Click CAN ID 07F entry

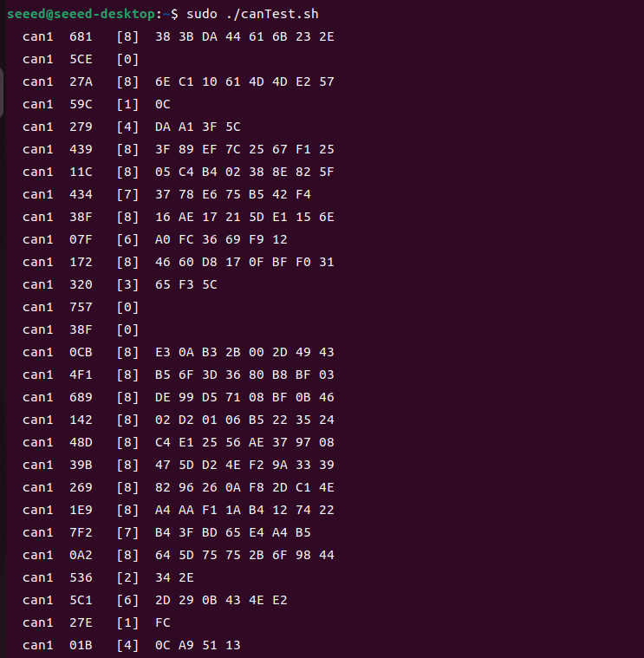tap(81, 239)
